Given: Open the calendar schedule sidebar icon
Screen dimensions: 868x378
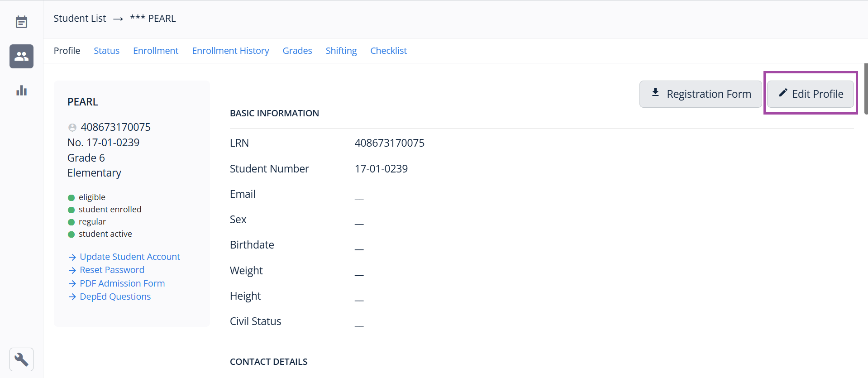Looking at the screenshot, I should pyautogui.click(x=21, y=22).
